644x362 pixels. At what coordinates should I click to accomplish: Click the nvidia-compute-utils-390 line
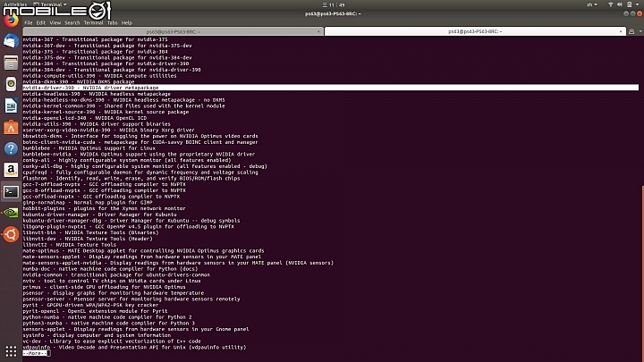click(99, 76)
